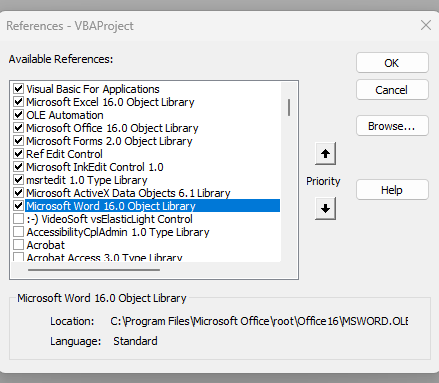Click the vertical scrollbar of references list

tap(289, 107)
